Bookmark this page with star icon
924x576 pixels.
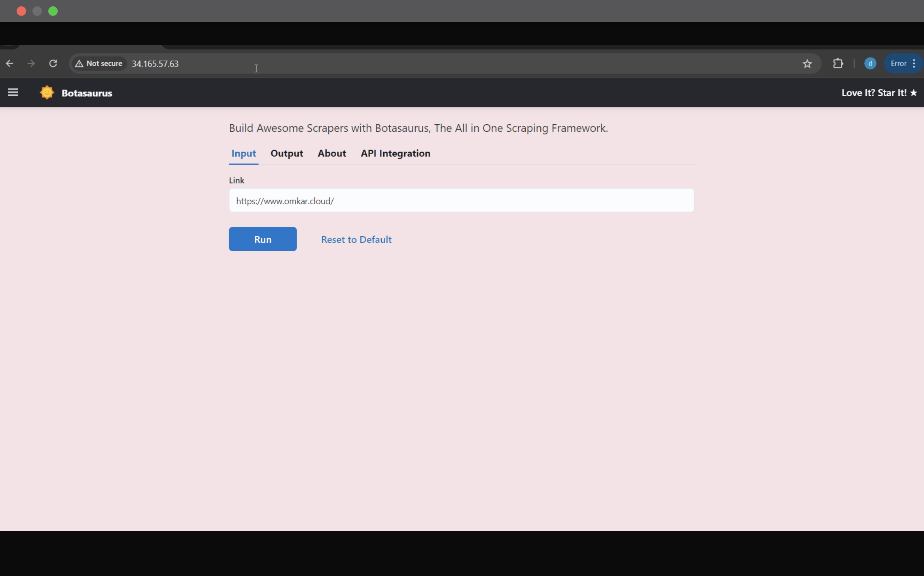(807, 64)
